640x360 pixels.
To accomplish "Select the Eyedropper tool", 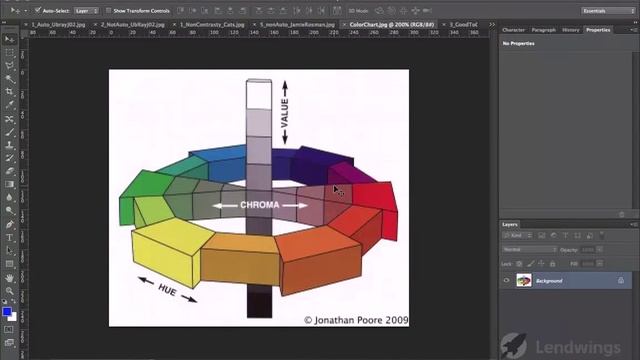I will (9, 105).
